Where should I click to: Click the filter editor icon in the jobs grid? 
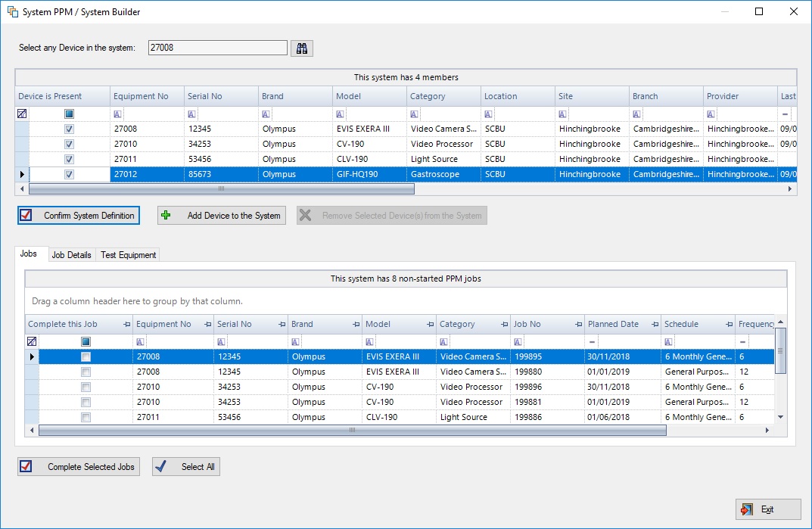(x=32, y=341)
